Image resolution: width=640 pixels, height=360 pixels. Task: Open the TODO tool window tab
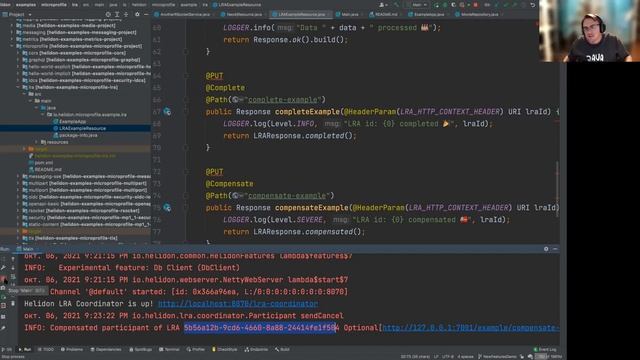pos(46,349)
